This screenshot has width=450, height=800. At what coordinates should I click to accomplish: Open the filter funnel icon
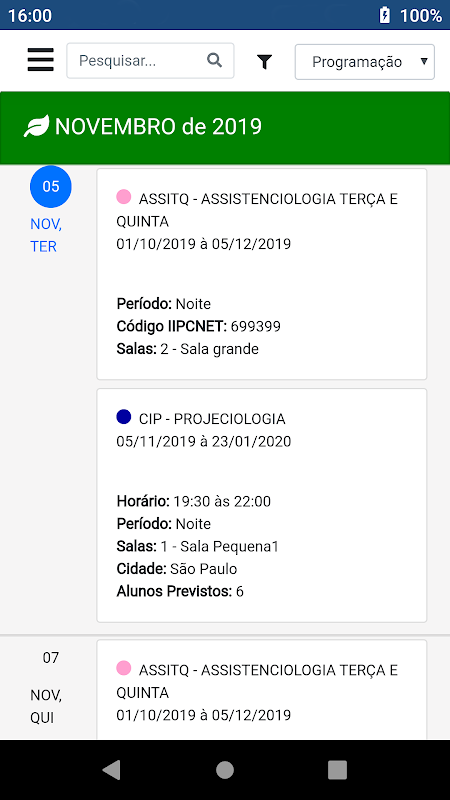coord(264,62)
